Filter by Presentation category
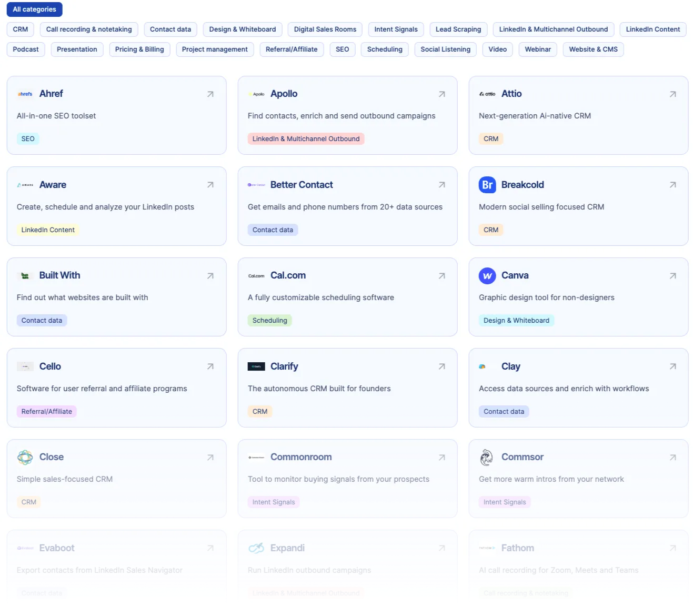This screenshot has height=616, width=693. click(x=77, y=49)
